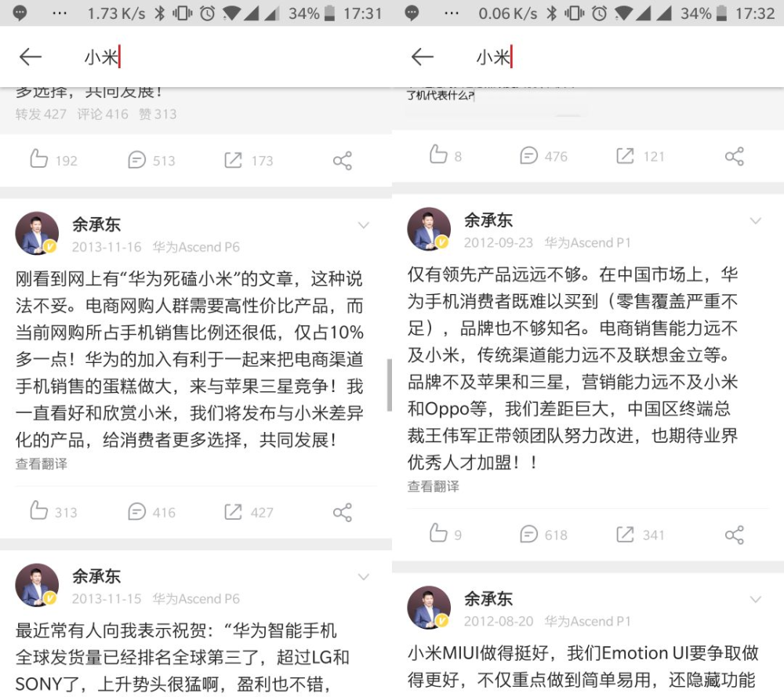Expand options chevron on 2012-09-23 post

tap(756, 221)
